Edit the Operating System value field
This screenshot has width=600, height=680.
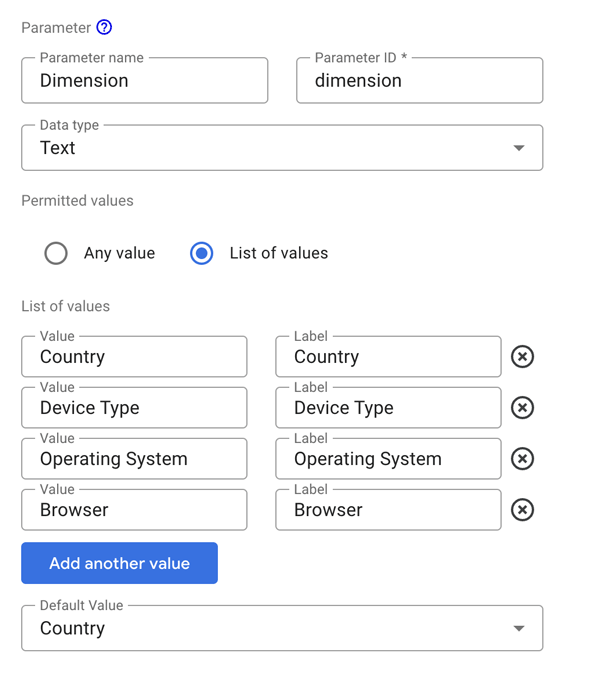134,459
